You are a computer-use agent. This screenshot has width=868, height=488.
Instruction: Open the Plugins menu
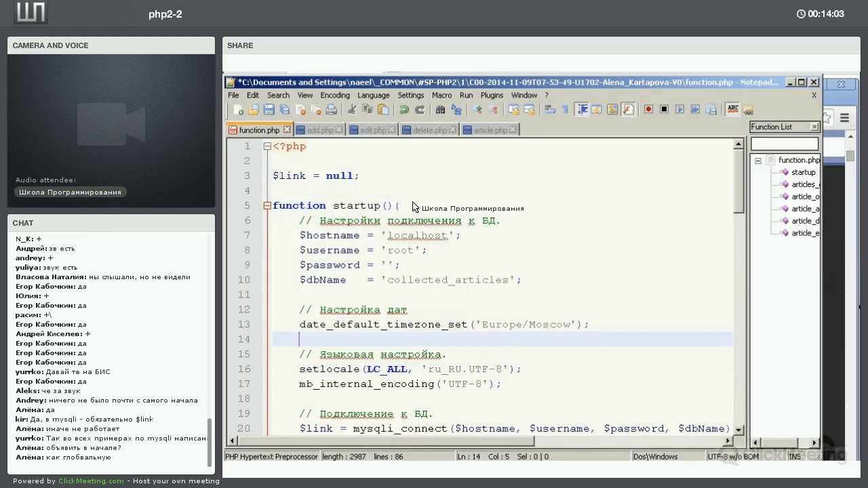[x=492, y=96]
